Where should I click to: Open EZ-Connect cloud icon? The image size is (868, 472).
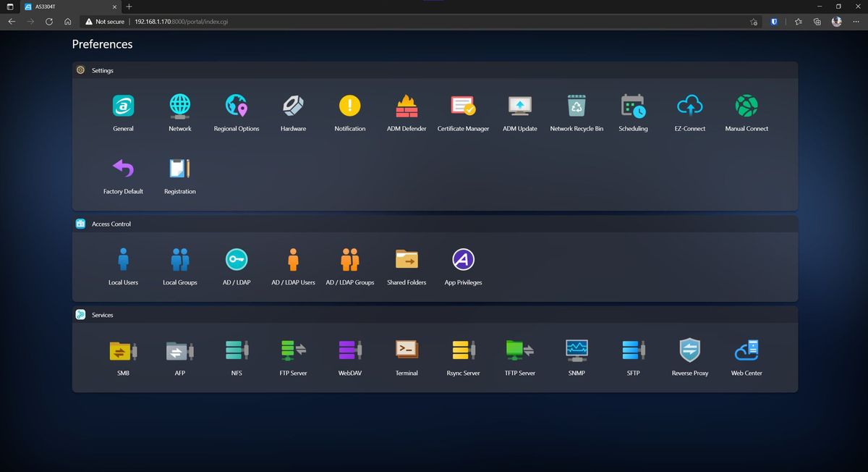(x=690, y=106)
